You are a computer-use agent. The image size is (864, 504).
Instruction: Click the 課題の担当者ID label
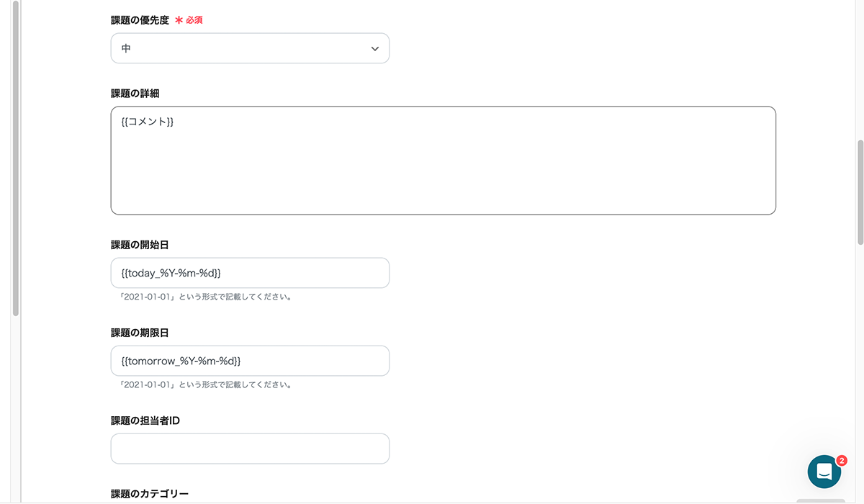[145, 420]
